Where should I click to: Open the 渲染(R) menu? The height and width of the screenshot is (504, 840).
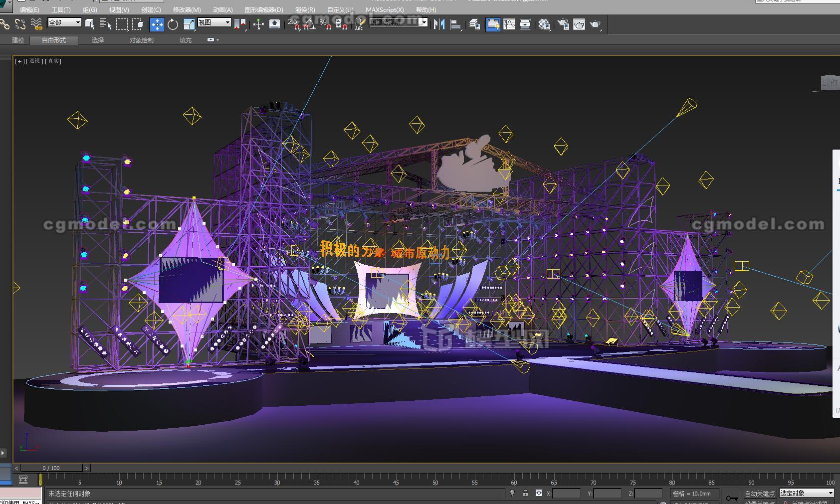(305, 9)
